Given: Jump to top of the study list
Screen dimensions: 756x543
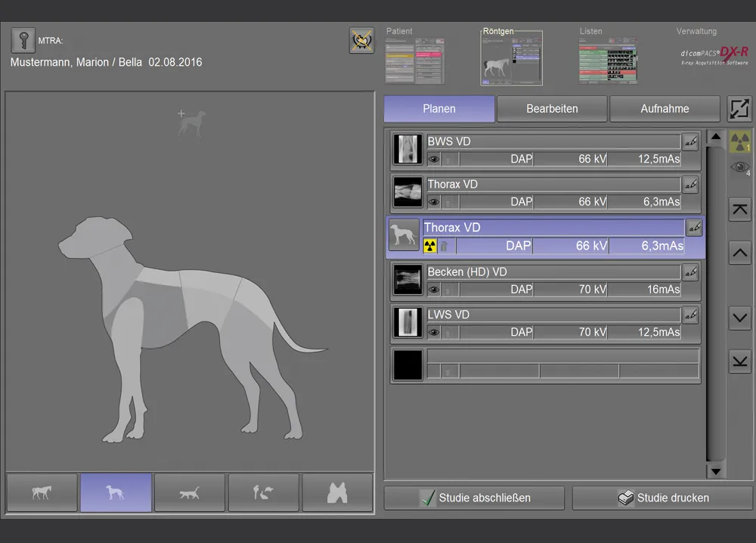Looking at the screenshot, I should [739, 209].
